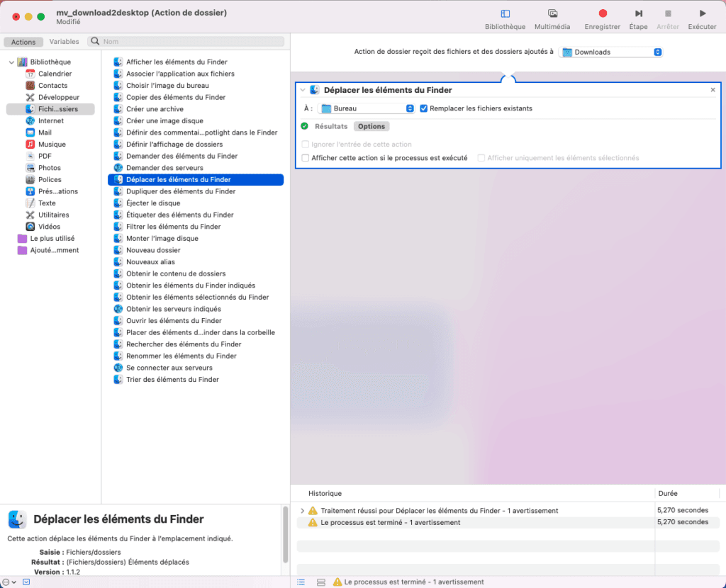This screenshot has width=726, height=588.
Task: Click the description pane scrollbar
Action: click(x=285, y=536)
